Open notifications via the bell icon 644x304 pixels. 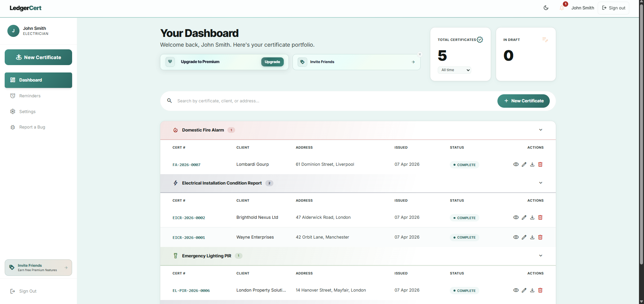pos(562,7)
